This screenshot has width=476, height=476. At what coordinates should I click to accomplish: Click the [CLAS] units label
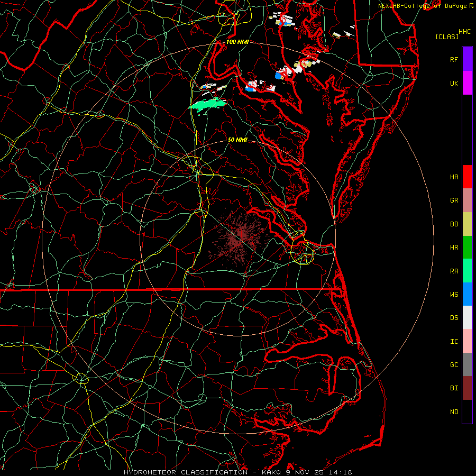pyautogui.click(x=447, y=36)
